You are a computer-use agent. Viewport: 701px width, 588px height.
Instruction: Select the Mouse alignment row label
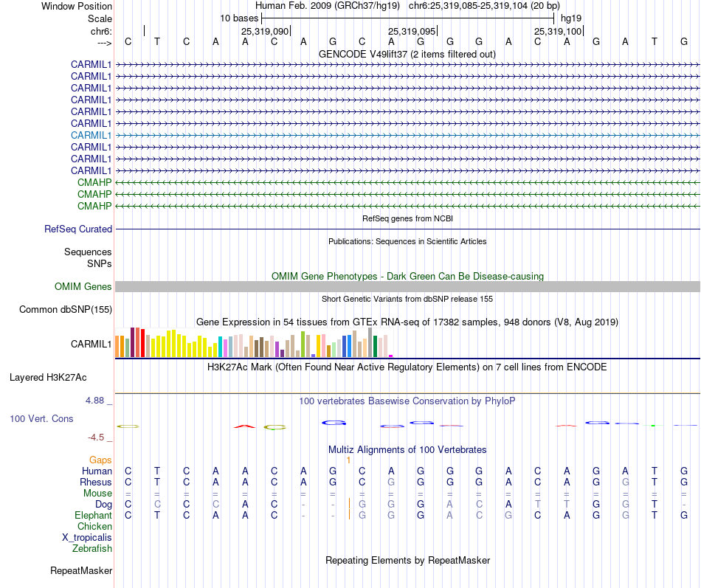[x=97, y=494]
